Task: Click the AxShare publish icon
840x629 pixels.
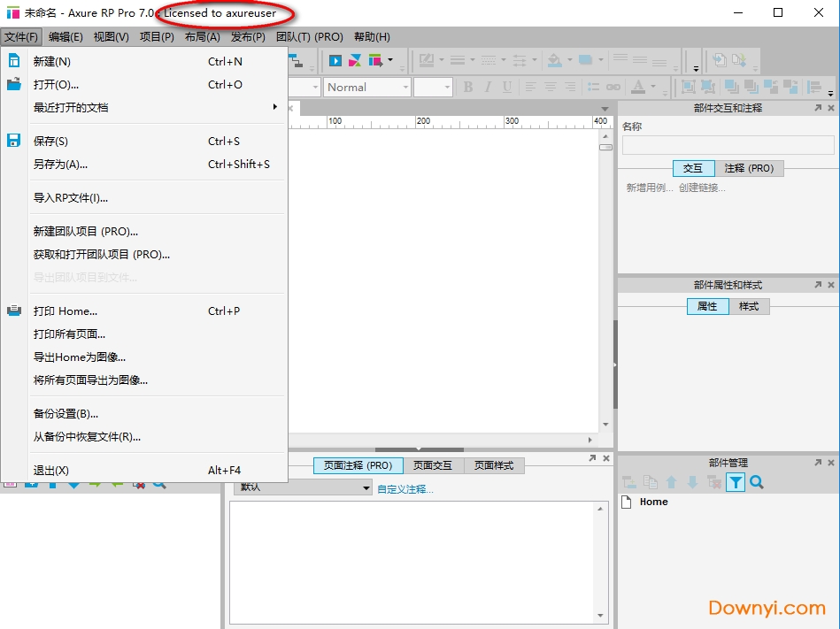Action: [355, 60]
